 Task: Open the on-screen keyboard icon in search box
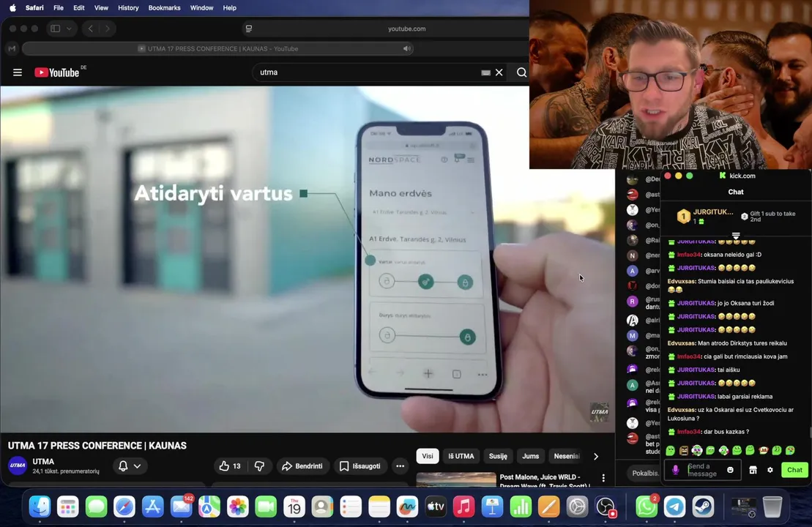[x=485, y=72]
